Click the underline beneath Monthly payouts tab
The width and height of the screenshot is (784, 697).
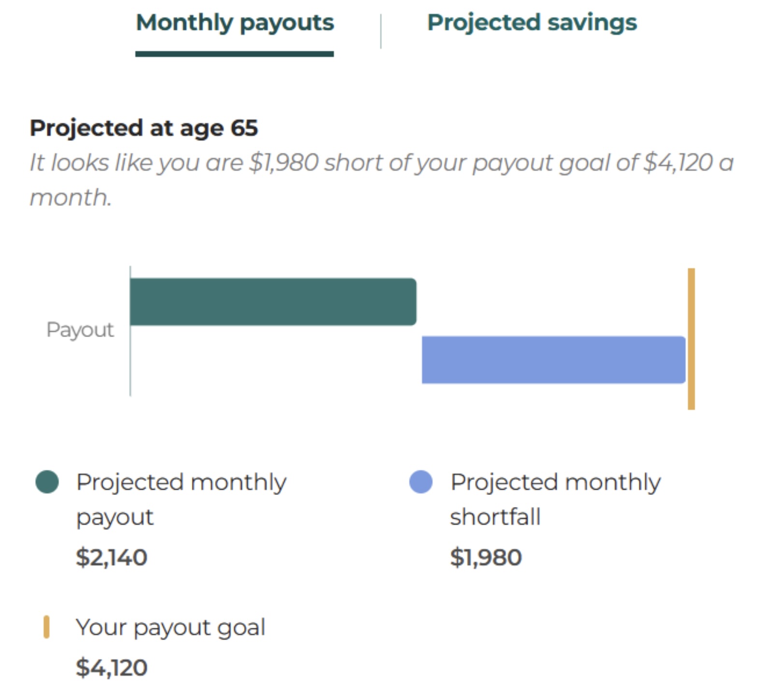234,54
